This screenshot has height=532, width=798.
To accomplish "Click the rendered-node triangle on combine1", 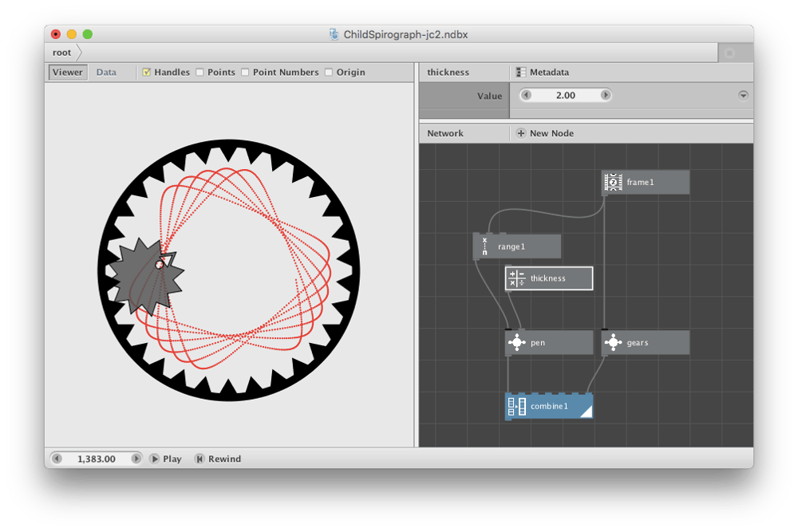I will (587, 412).
